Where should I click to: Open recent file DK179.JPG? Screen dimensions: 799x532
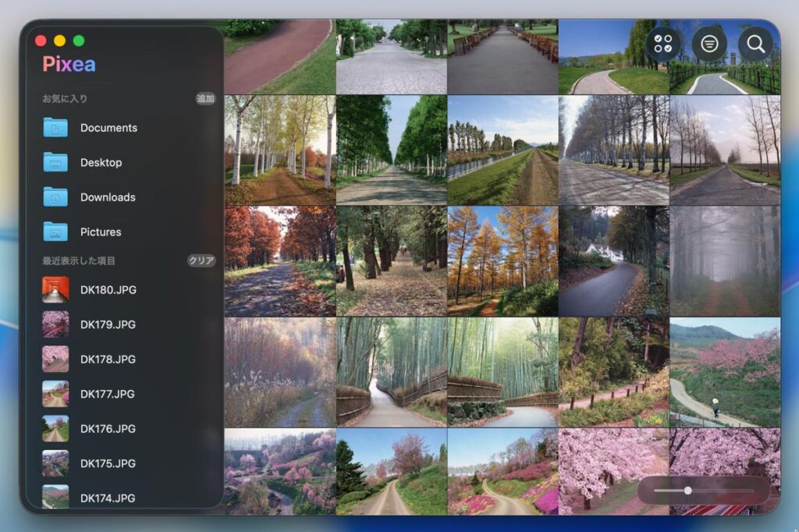[108, 325]
